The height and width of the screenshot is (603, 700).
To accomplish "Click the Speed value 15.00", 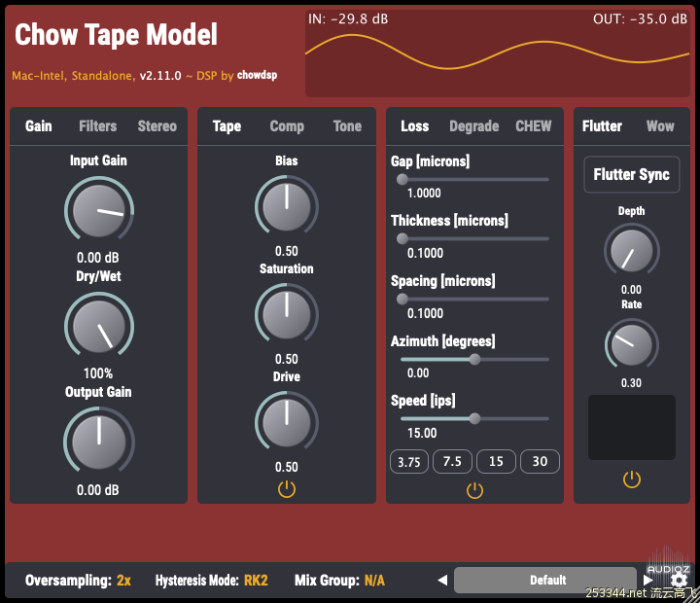I will pos(422,433).
